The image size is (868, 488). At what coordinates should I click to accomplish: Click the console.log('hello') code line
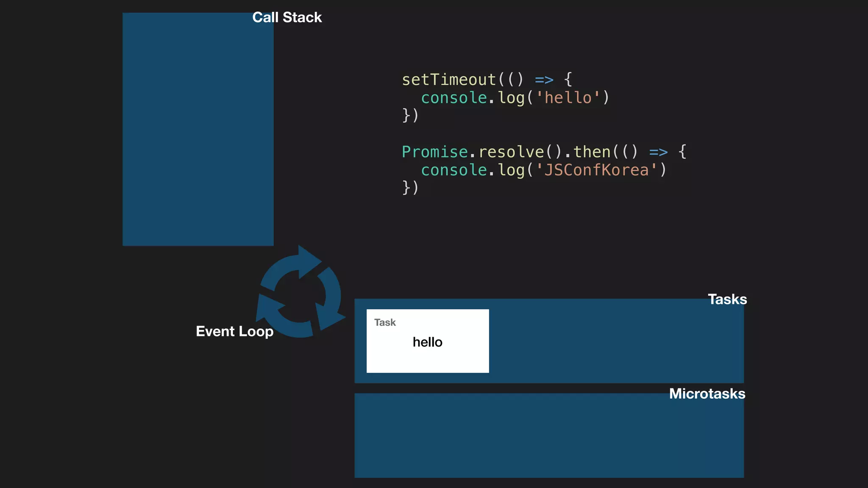(x=515, y=98)
